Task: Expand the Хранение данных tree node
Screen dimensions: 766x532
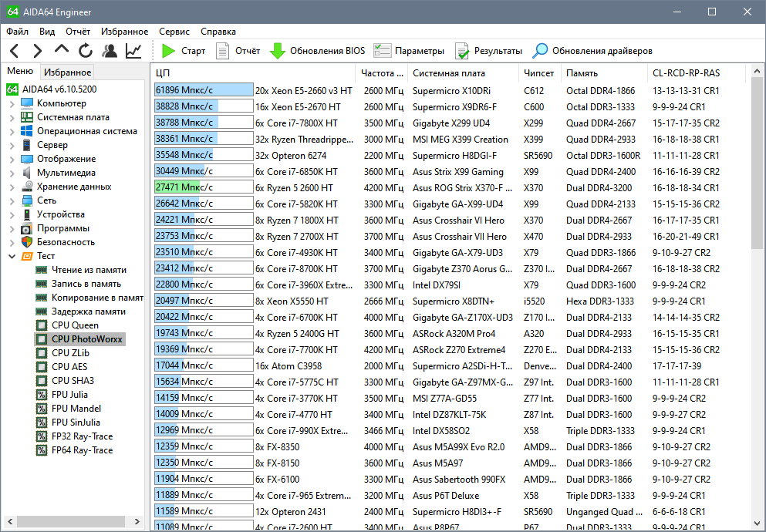Action: pos(12,187)
